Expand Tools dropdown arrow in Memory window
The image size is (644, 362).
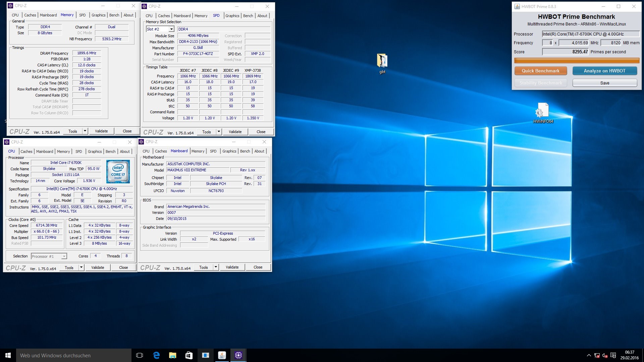(x=85, y=131)
